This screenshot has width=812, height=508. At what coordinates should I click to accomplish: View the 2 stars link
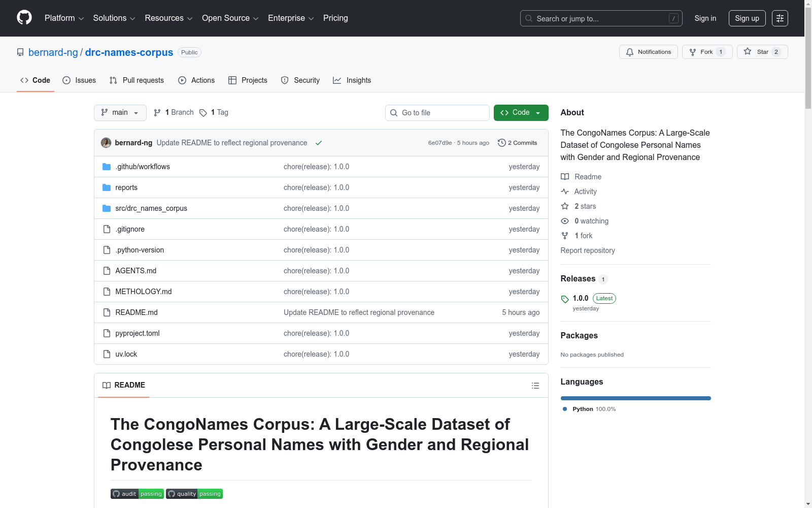click(579, 206)
